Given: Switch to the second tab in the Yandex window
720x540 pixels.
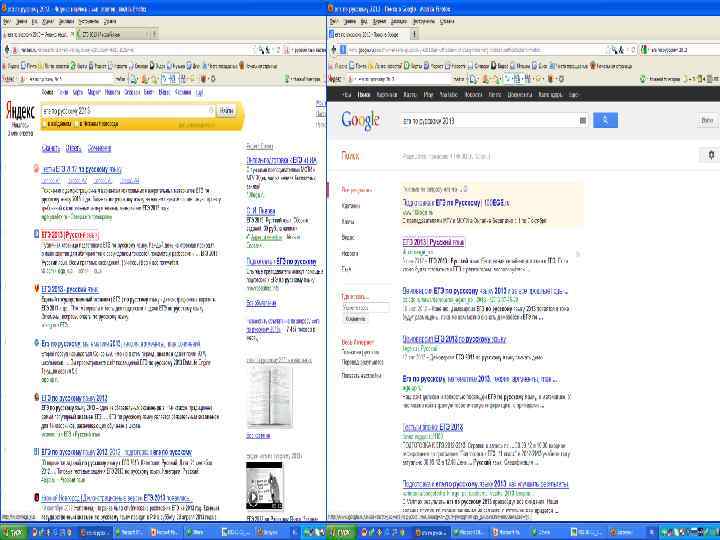Looking at the screenshot, I should tap(113, 34).
